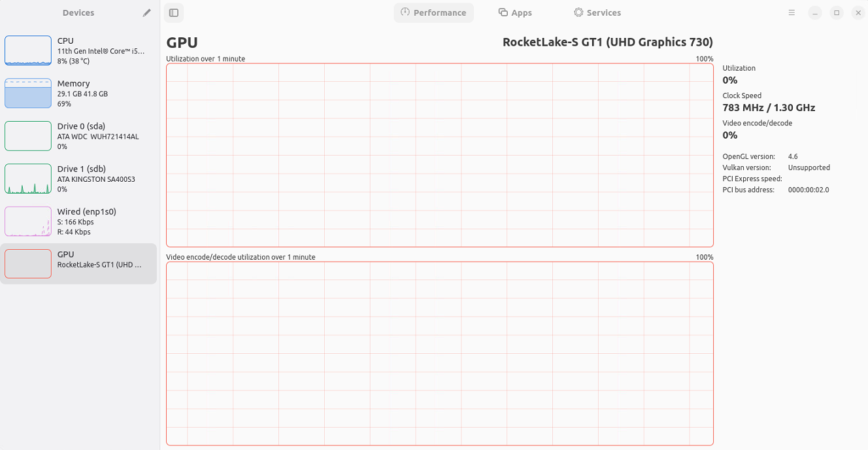Image resolution: width=868 pixels, height=450 pixels.
Task: Open the hamburger main menu
Action: coord(792,12)
